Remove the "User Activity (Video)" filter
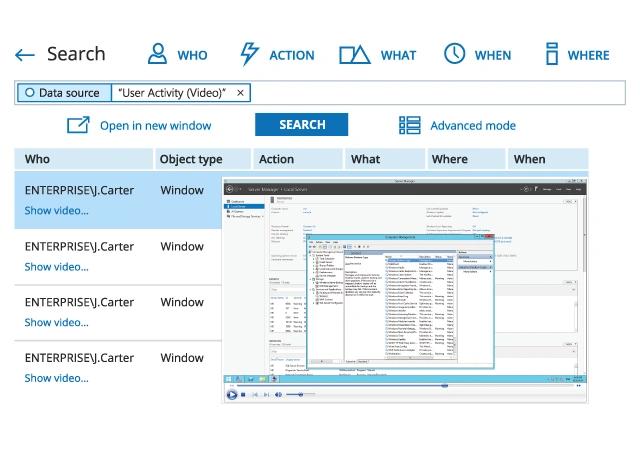Screen dimensions: 640x450 240,93
